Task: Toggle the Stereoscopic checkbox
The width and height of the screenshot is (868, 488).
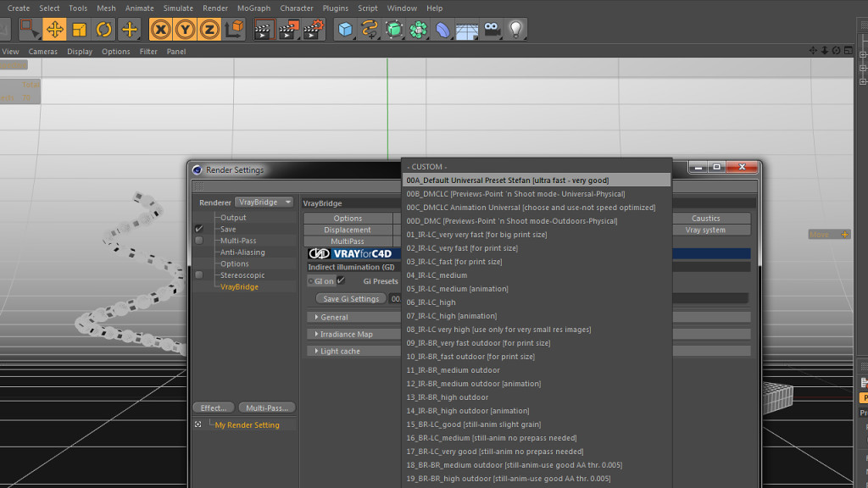Action: pyautogui.click(x=198, y=275)
